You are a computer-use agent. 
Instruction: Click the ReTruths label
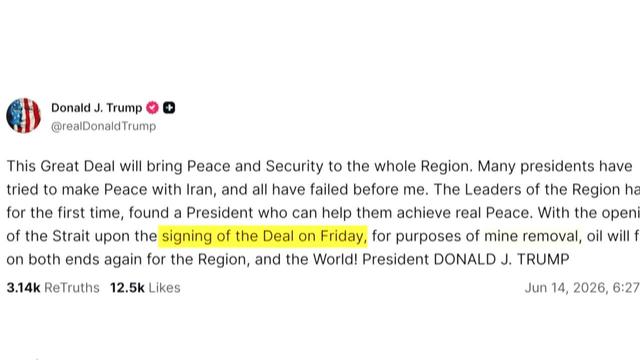72,288
